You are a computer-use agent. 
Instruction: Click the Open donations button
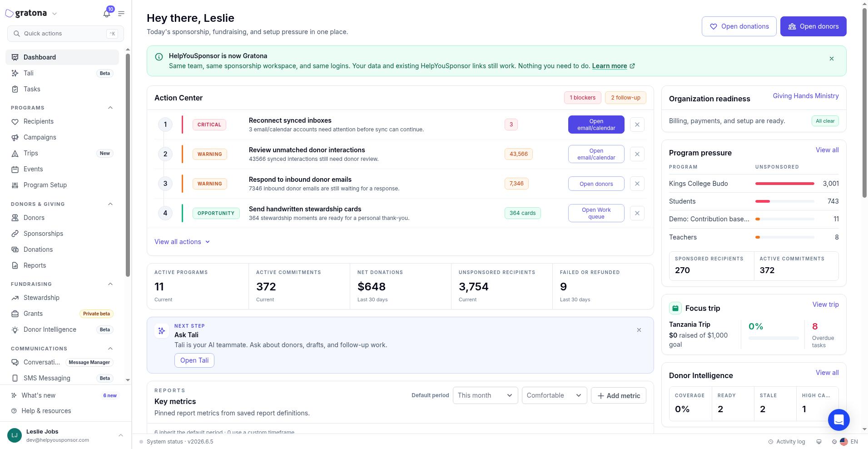pos(739,26)
